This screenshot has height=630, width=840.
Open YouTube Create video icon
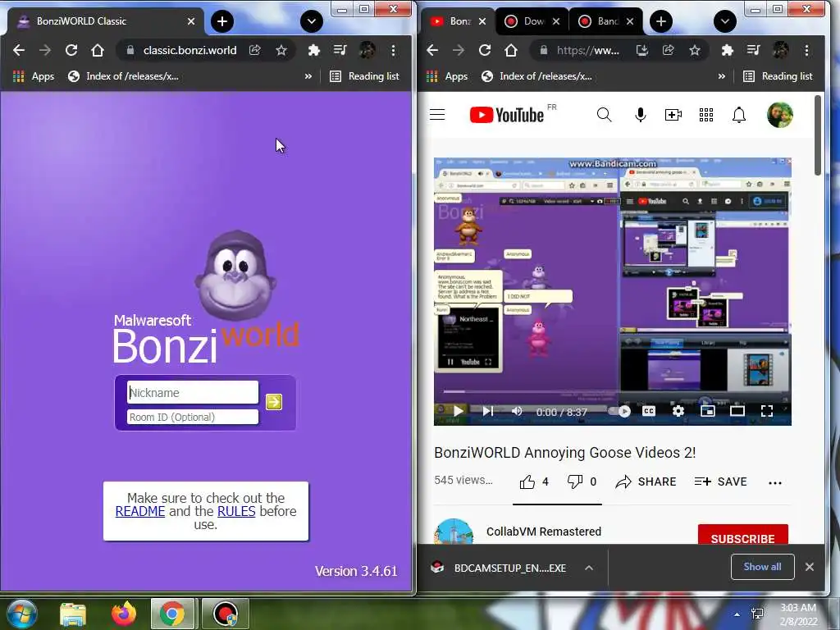point(673,115)
